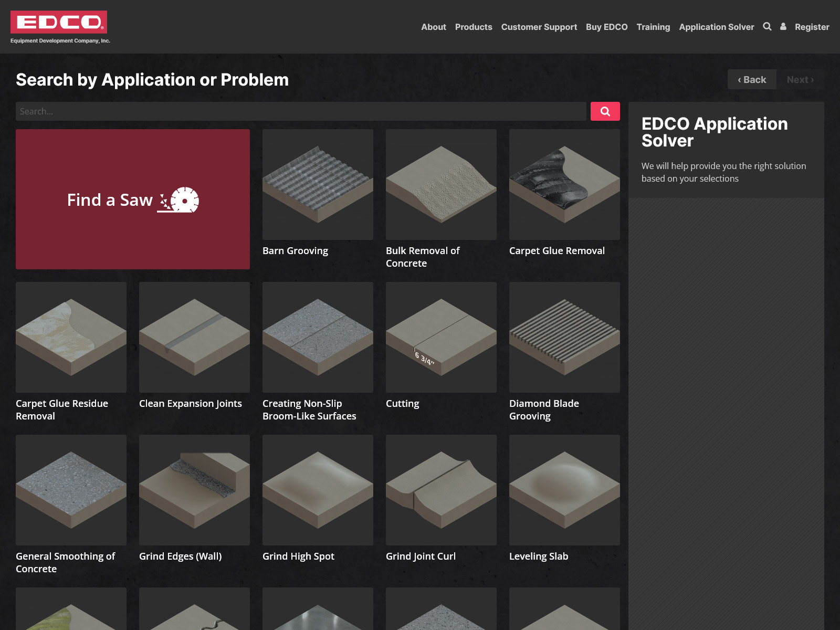This screenshot has height=630, width=840.
Task: Choose the General Smoothing of Concrete image
Action: pyautogui.click(x=71, y=490)
